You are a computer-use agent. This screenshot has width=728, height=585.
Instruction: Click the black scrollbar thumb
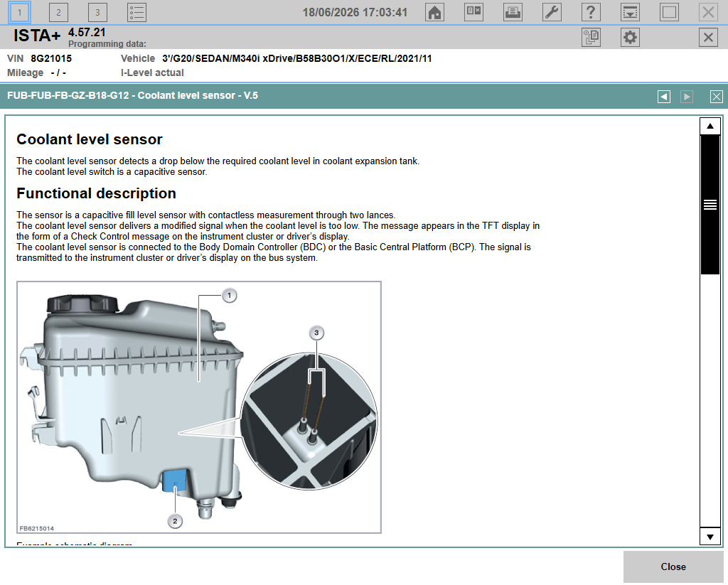point(710,205)
